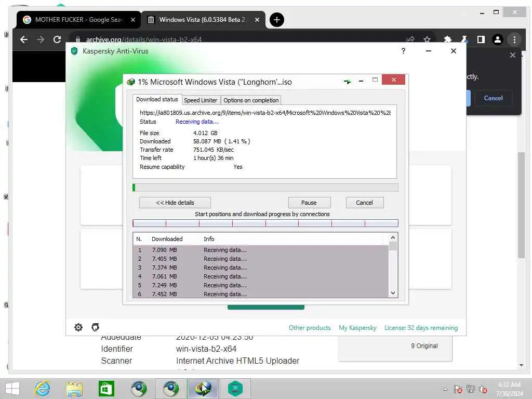Click the download URL text
This screenshot has width=532, height=399.
[x=265, y=113]
